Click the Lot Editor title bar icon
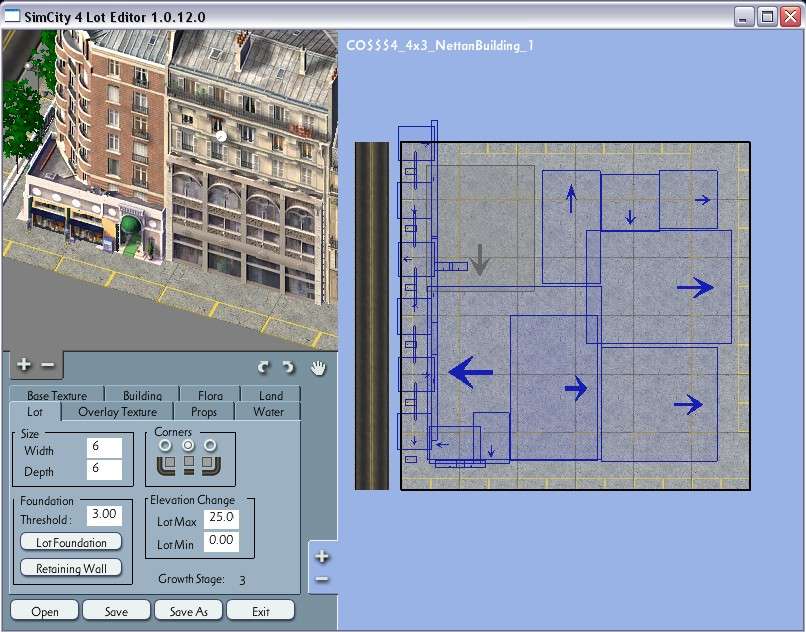Screen dimensions: 806x632 [x=12, y=16]
